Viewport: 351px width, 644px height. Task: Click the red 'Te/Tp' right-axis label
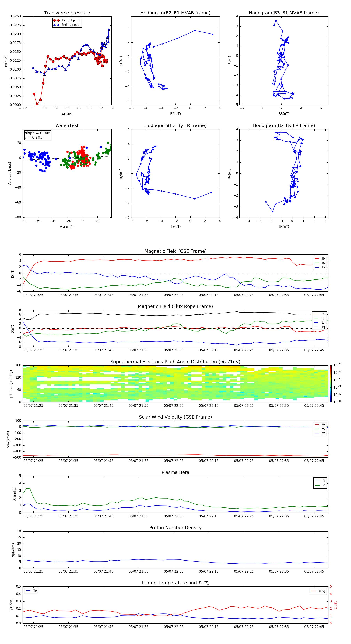point(336,605)
